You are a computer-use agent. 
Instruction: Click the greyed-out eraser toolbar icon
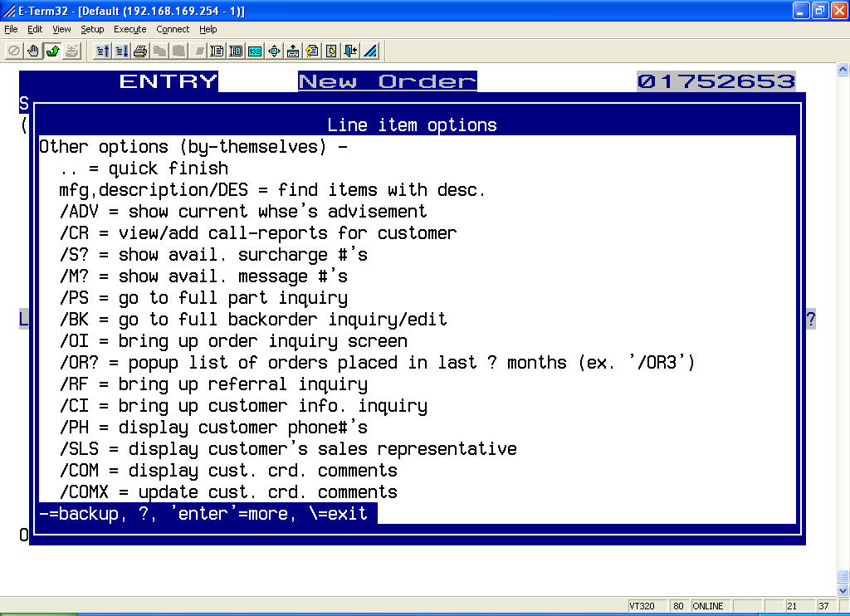tap(199, 51)
